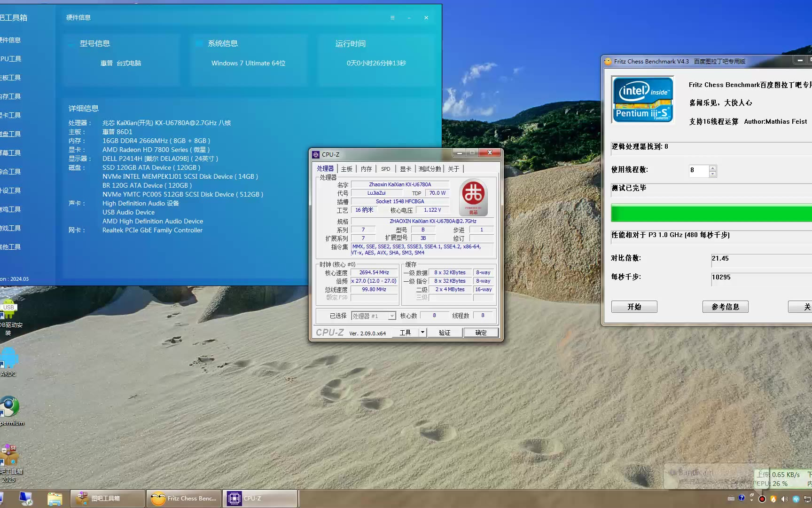Click the volume speaker tray icon
This screenshot has height=508, width=812.
784,499
